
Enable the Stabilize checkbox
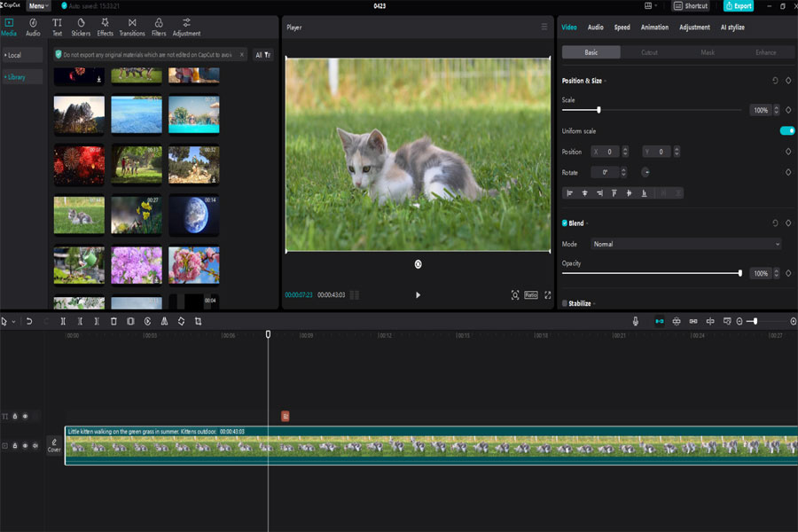pos(565,303)
